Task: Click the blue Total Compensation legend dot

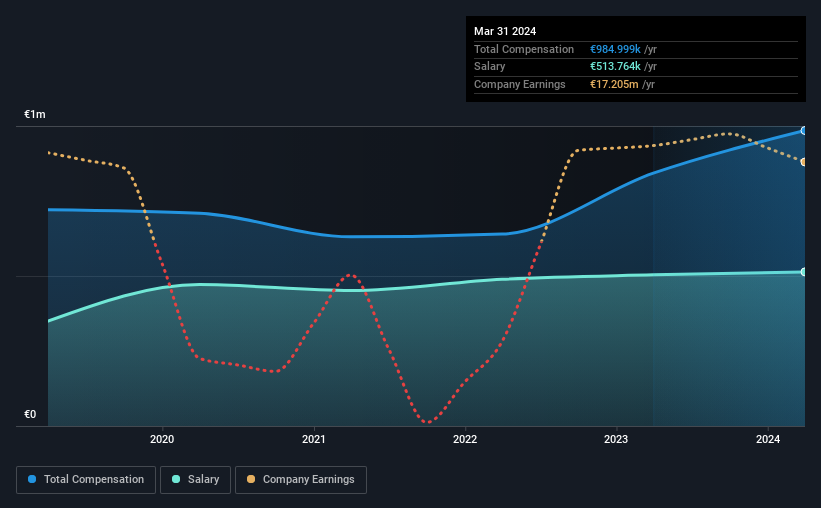Action: (x=32, y=479)
